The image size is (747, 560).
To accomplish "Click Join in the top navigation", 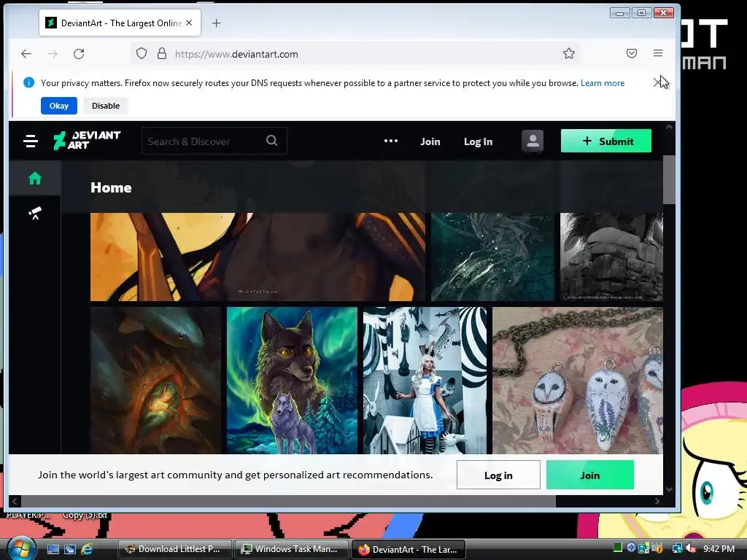I will point(430,141).
